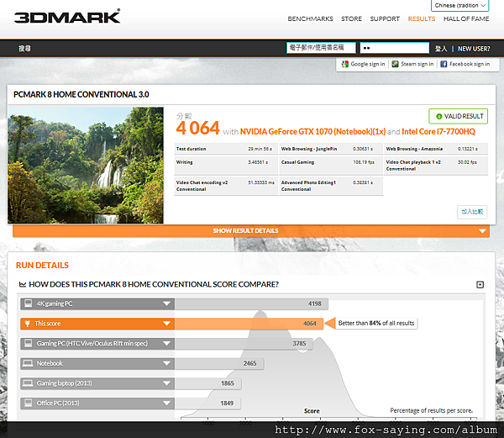Click the 1849 Office PC score bar
The height and width of the screenshot is (438, 504).
[207, 403]
